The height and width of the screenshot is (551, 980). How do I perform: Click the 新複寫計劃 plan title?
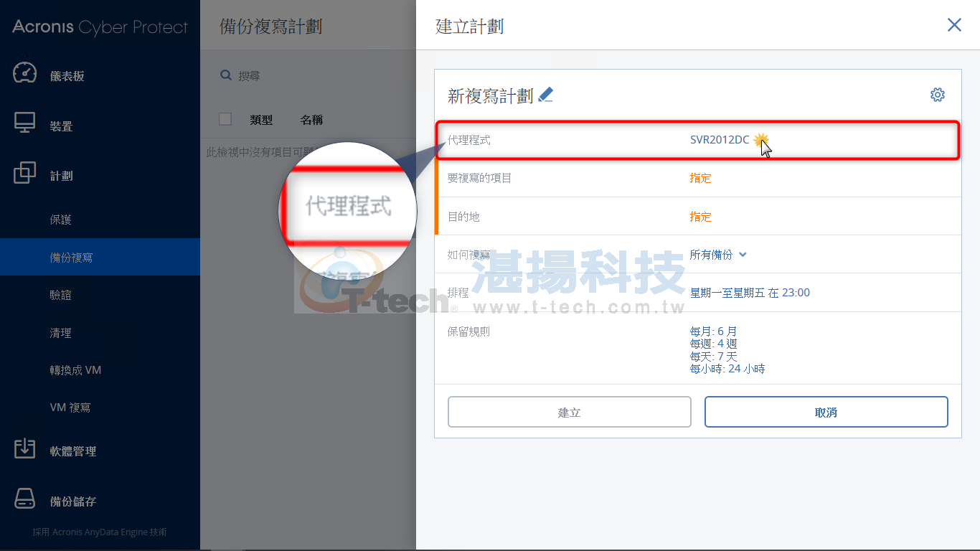490,96
